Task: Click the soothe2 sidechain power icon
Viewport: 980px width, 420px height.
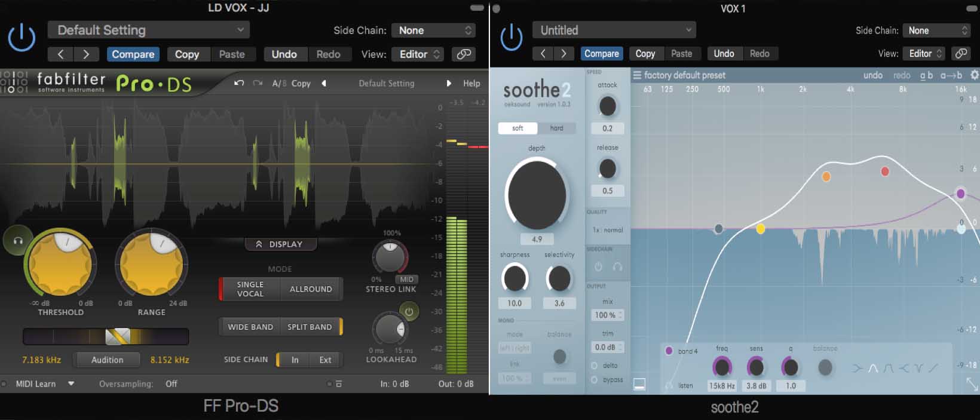Action: click(598, 267)
